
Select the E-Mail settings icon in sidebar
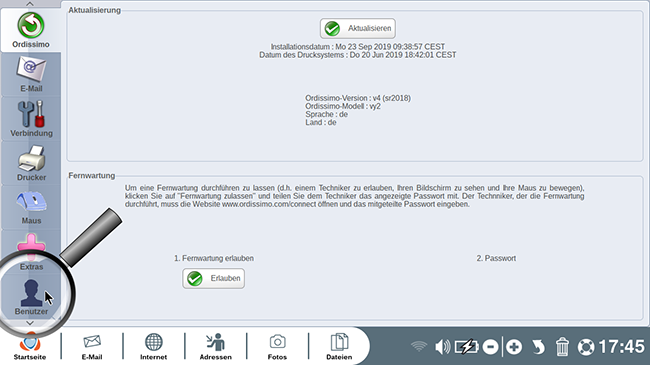point(31,75)
